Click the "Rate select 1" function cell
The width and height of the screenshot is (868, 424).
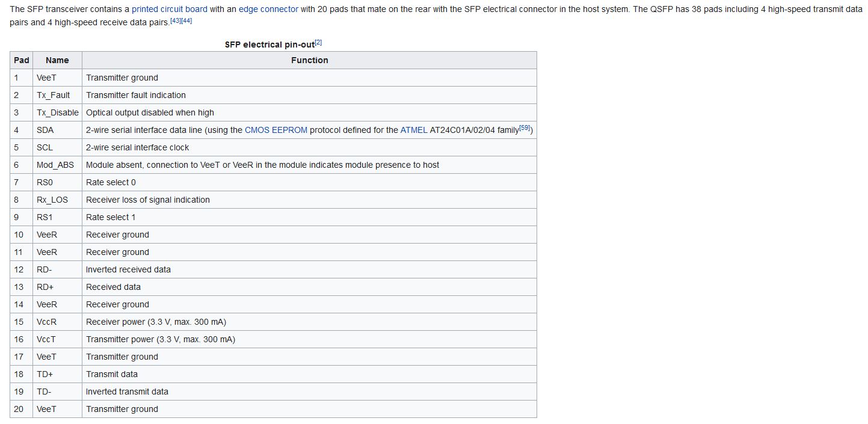(111, 217)
